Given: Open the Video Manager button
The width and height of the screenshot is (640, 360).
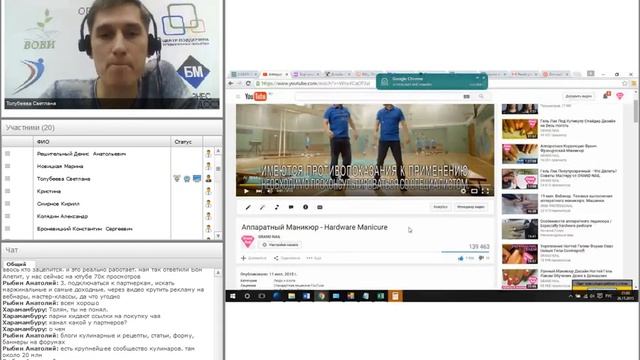Looking at the screenshot, I should point(470,207).
